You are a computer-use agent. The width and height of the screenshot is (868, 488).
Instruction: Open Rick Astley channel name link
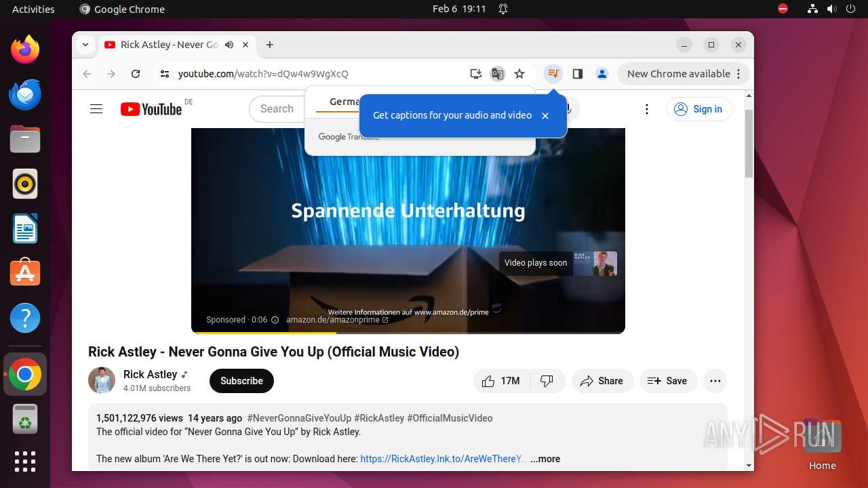(x=150, y=374)
